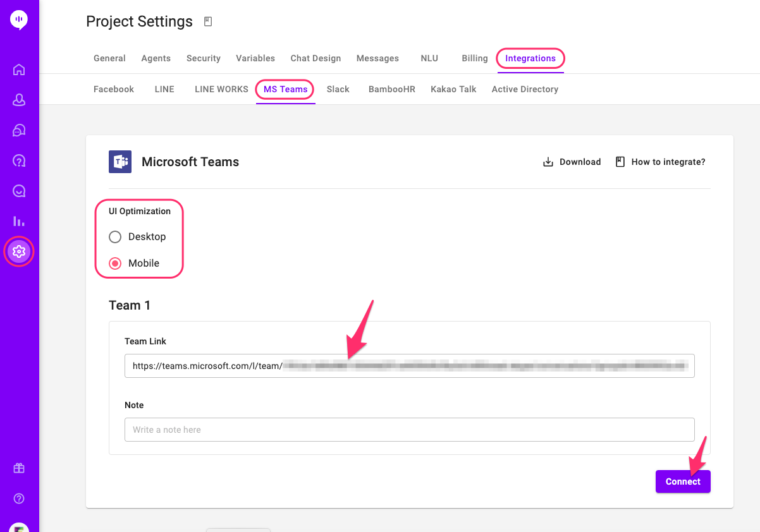Click the Project Settings page title
The height and width of the screenshot is (532, 760).
[139, 21]
